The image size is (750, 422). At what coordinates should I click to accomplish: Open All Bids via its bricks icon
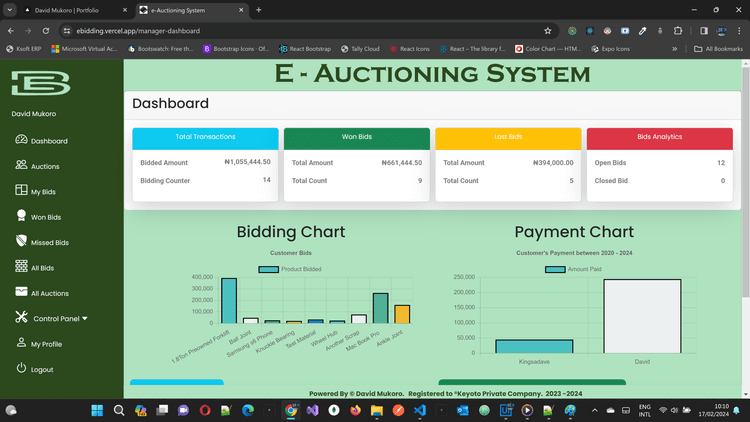21,267
